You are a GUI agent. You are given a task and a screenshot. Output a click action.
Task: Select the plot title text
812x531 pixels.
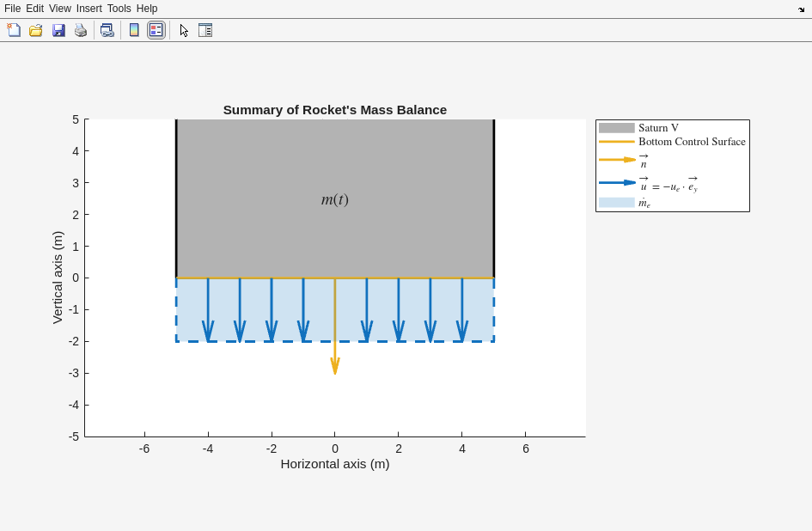[x=335, y=110]
